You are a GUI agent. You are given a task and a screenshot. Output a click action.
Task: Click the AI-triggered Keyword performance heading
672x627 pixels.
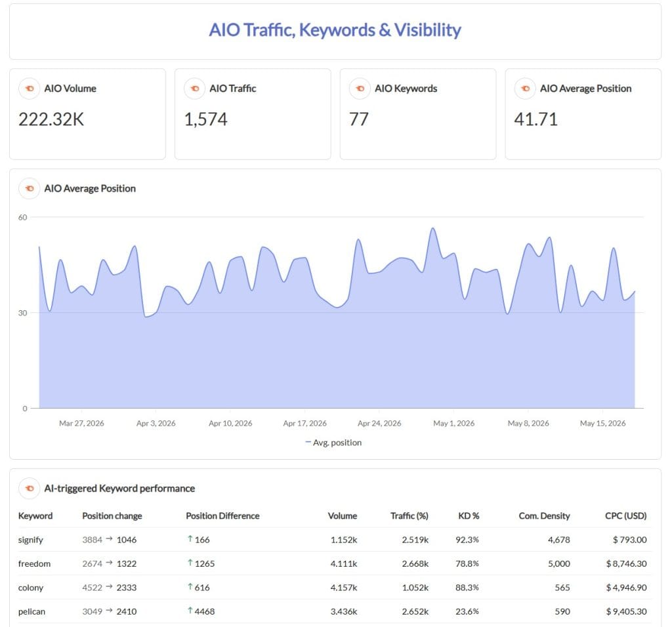coord(119,488)
